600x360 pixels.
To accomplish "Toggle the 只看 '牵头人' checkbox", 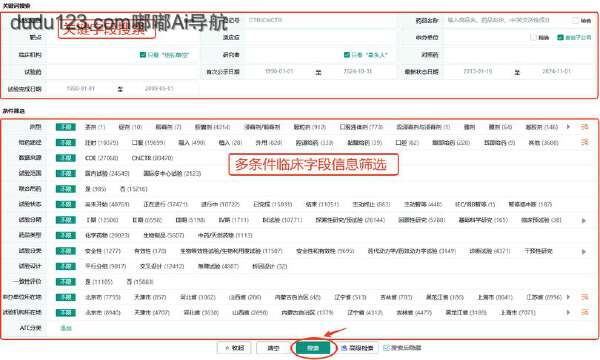I will pyautogui.click(x=347, y=55).
